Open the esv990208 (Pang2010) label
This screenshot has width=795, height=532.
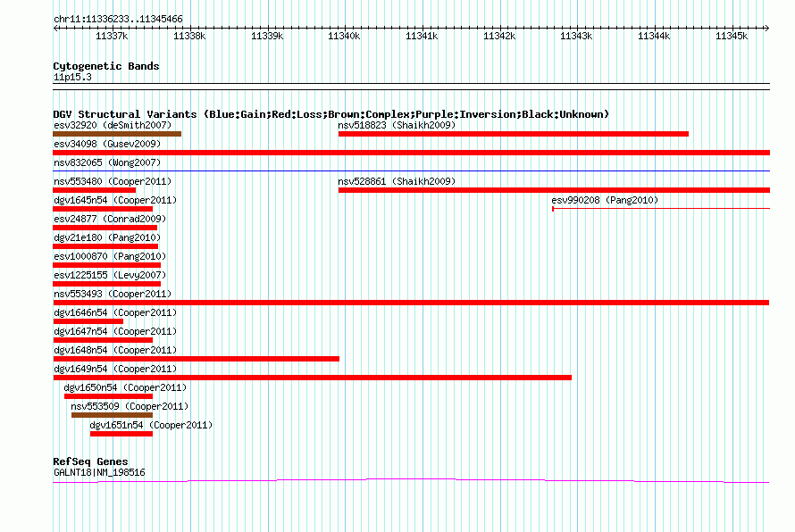(x=605, y=200)
